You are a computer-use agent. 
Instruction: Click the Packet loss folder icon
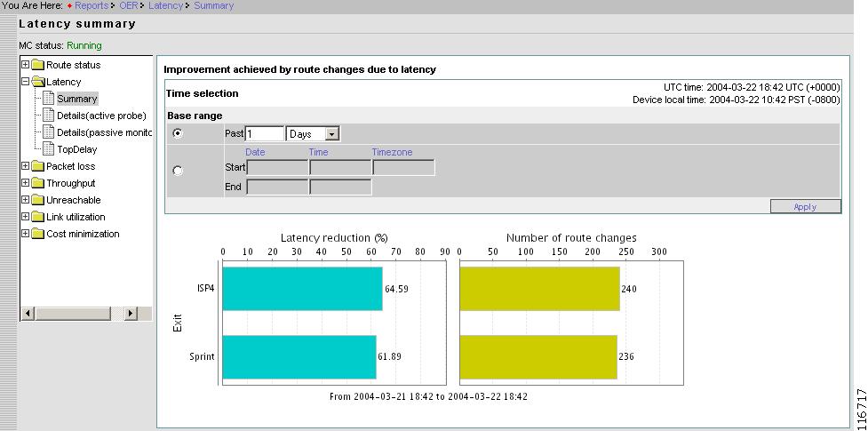[x=37, y=166]
